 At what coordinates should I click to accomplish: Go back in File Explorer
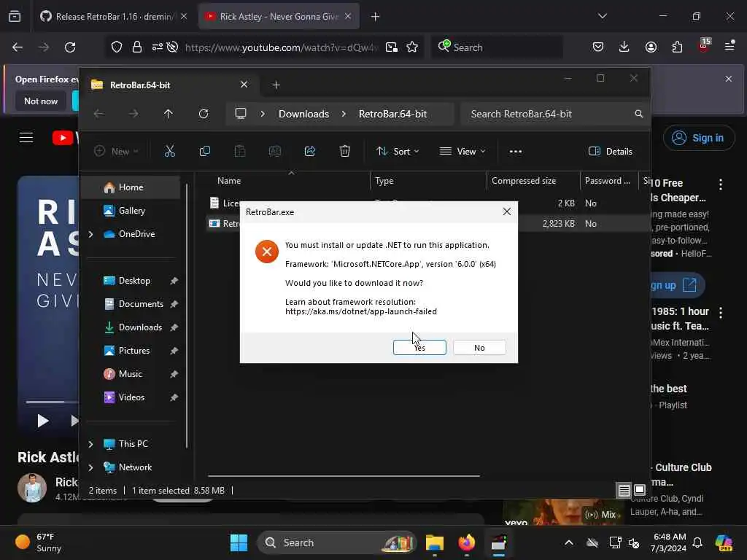98,114
